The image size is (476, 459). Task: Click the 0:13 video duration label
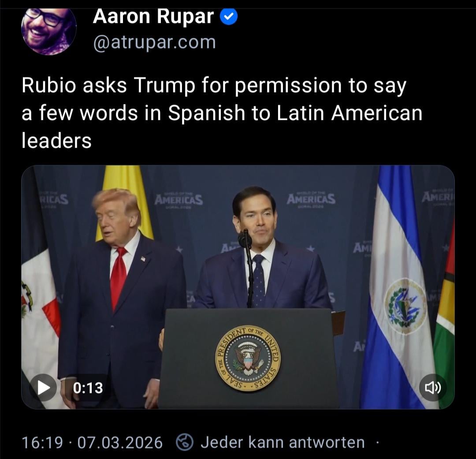pos(88,388)
